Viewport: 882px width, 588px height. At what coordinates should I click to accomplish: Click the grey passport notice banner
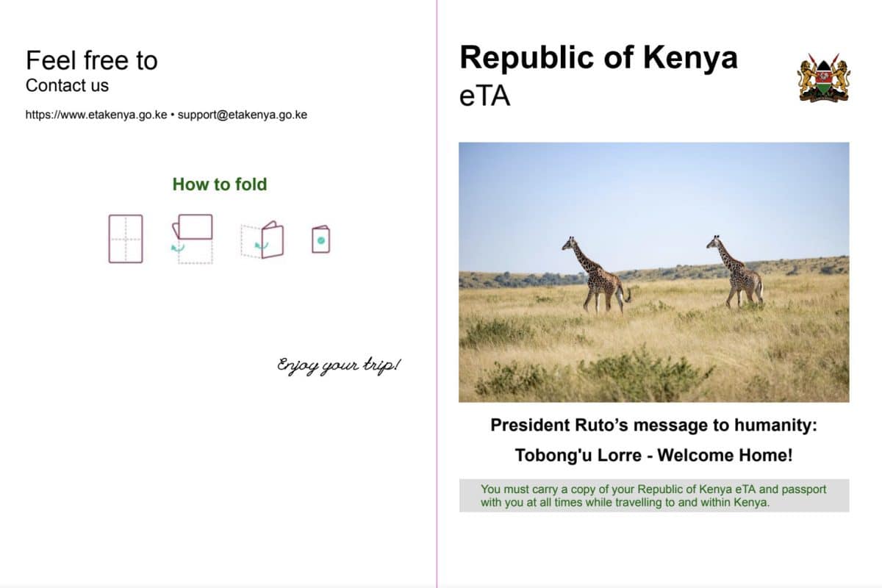tap(653, 495)
